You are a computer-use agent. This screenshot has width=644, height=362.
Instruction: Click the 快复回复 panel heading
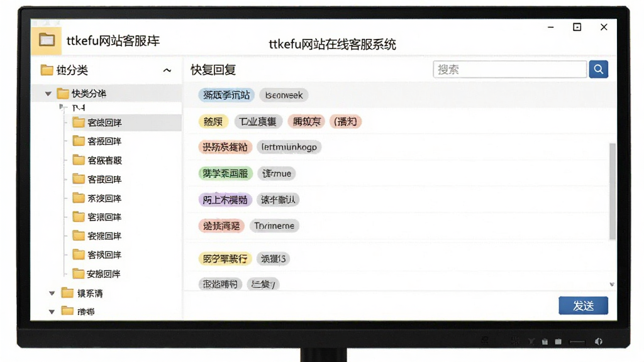click(213, 70)
